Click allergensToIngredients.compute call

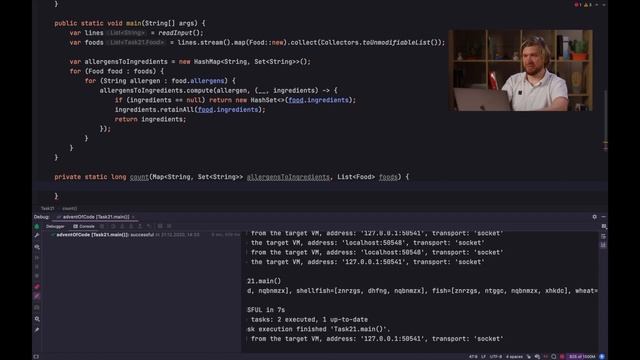tap(157, 90)
